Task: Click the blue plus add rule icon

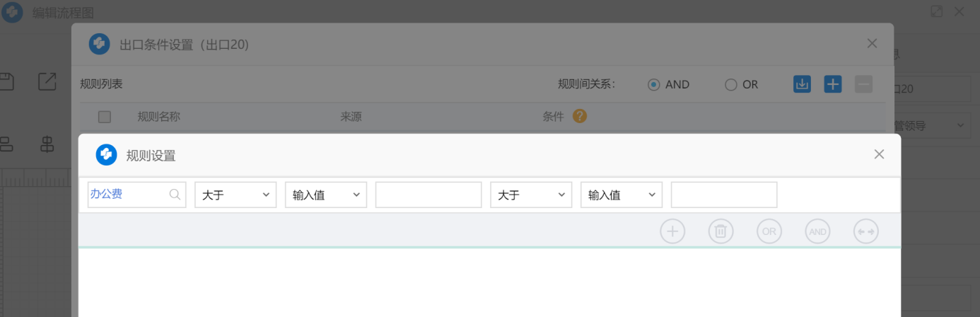Action: tap(833, 84)
